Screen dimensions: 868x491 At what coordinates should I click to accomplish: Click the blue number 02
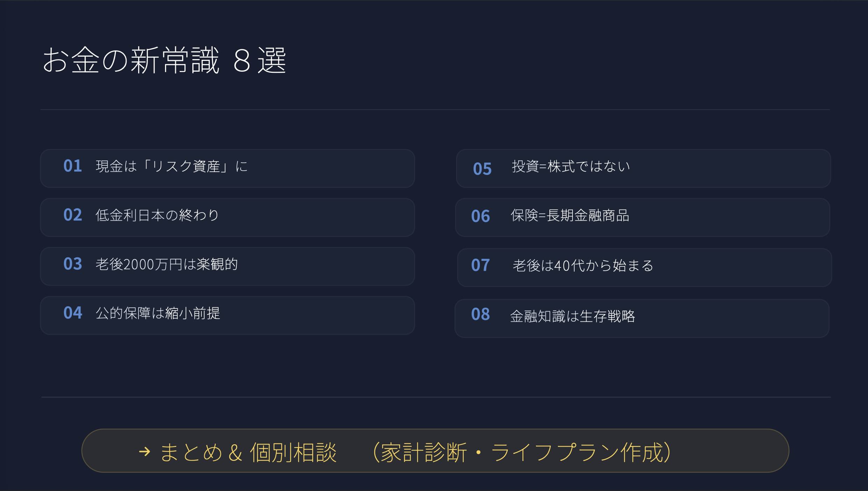[x=73, y=215]
